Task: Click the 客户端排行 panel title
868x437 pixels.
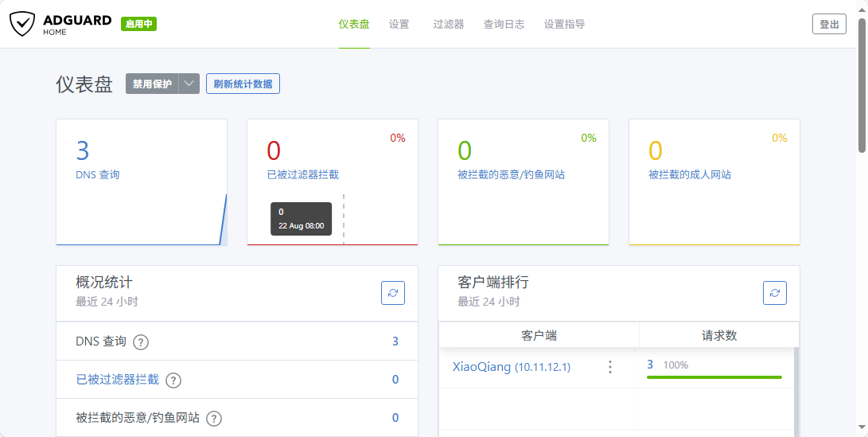Action: (x=493, y=282)
